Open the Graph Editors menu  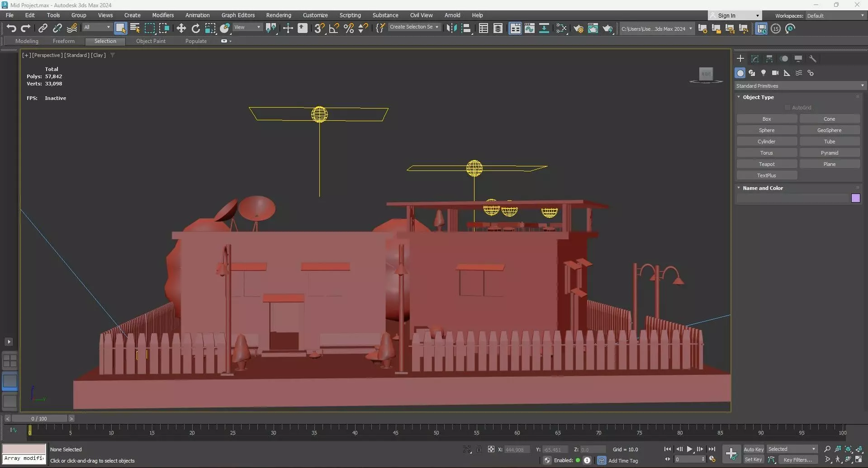click(238, 15)
